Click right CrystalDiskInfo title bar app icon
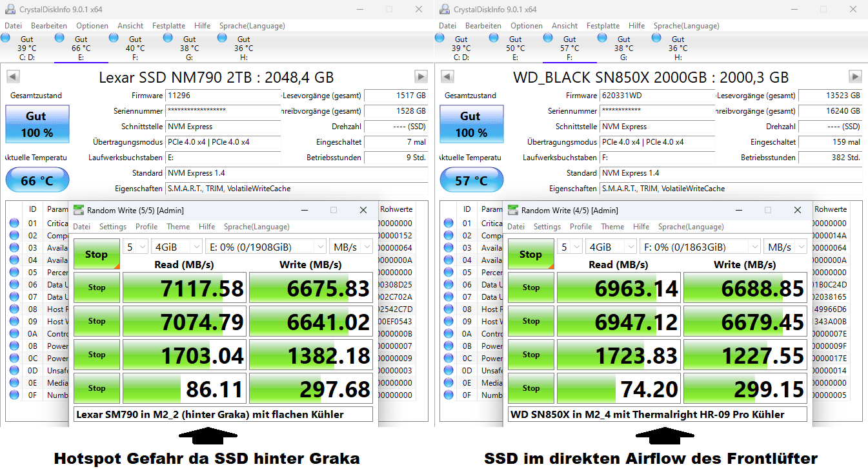Image resolution: width=868 pixels, height=469 pixels. click(443, 10)
